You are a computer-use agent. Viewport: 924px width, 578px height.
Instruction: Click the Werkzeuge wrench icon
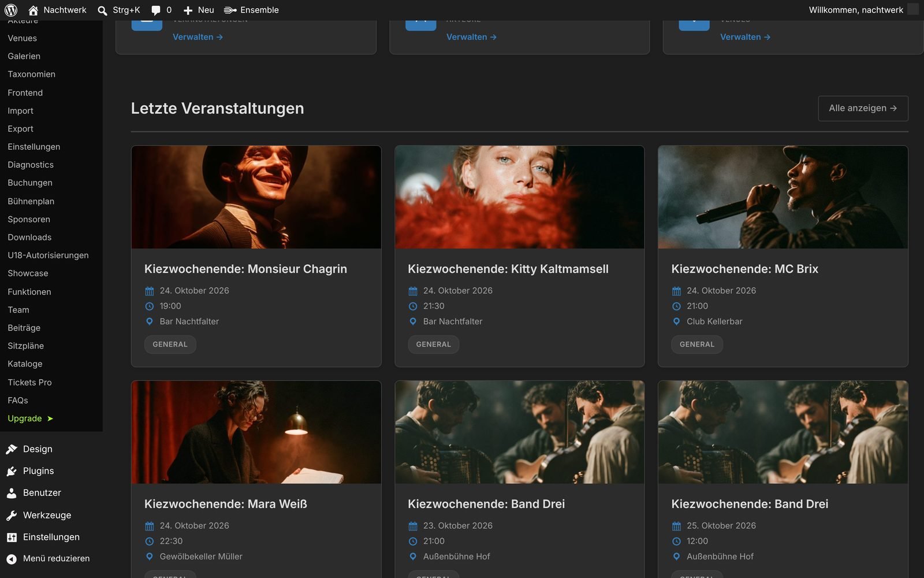pos(12,515)
